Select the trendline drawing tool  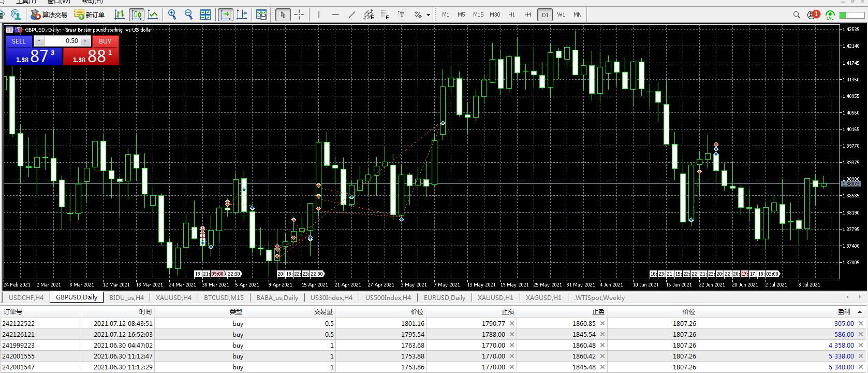[x=352, y=15]
